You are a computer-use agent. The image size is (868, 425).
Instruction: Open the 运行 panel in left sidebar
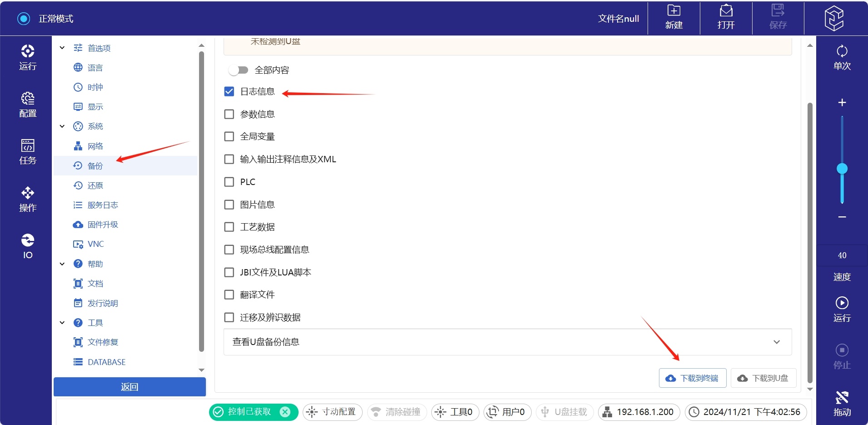[28, 57]
